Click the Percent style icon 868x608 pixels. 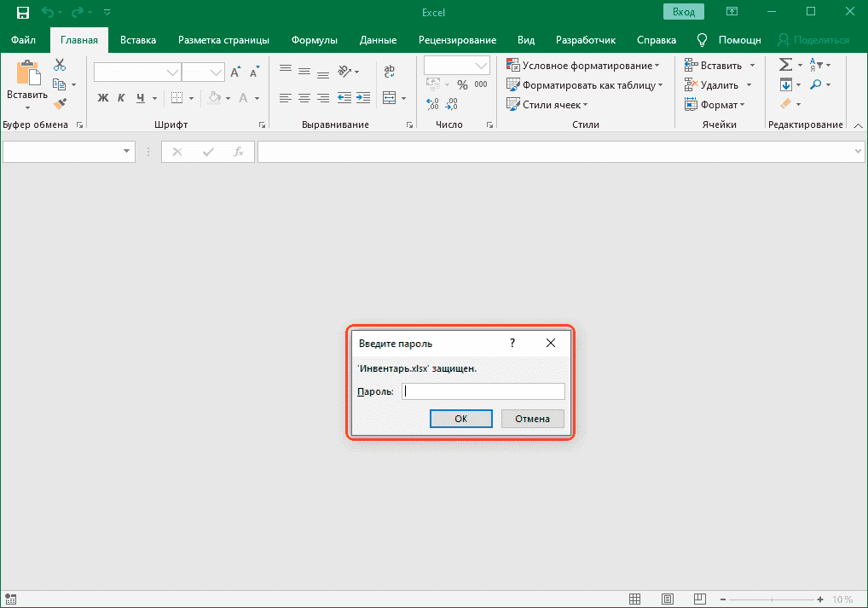pos(462,84)
